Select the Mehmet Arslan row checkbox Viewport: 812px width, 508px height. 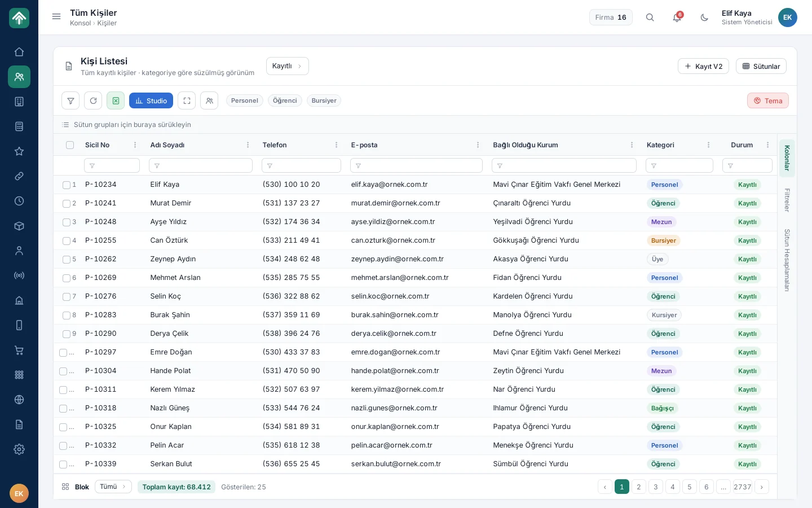[x=67, y=278]
